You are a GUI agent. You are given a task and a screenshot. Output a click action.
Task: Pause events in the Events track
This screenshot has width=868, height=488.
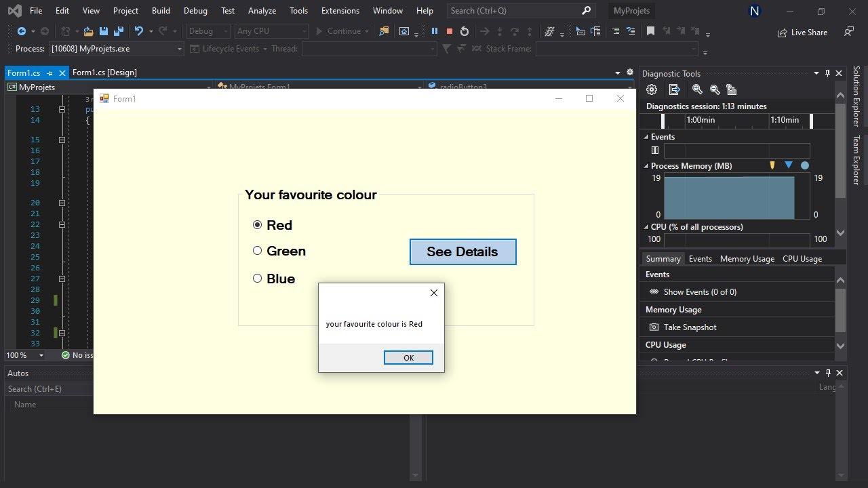655,150
